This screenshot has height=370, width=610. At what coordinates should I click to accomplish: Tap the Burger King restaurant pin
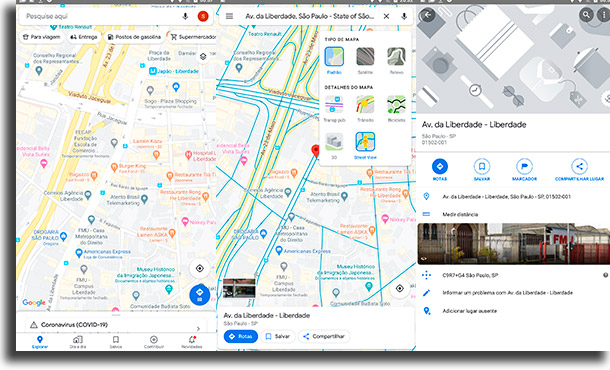click(114, 167)
